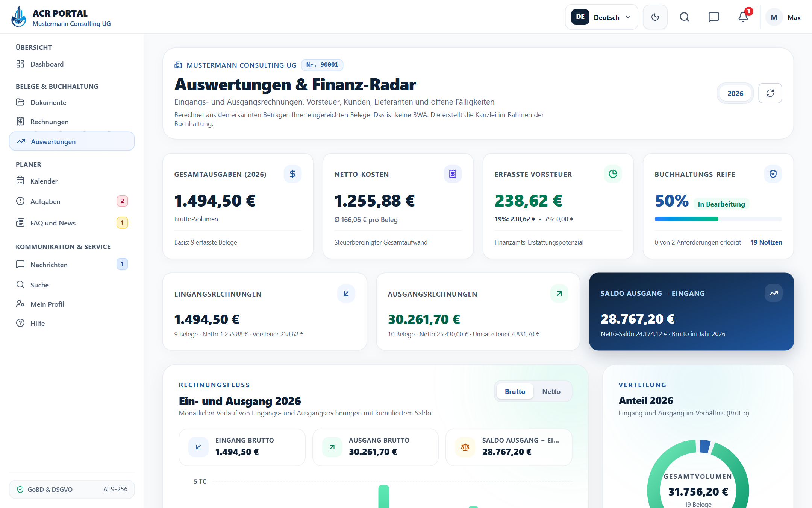Click the outgoing arrow icon on Ausgangsrechnungen card
The image size is (812, 508).
(x=559, y=294)
